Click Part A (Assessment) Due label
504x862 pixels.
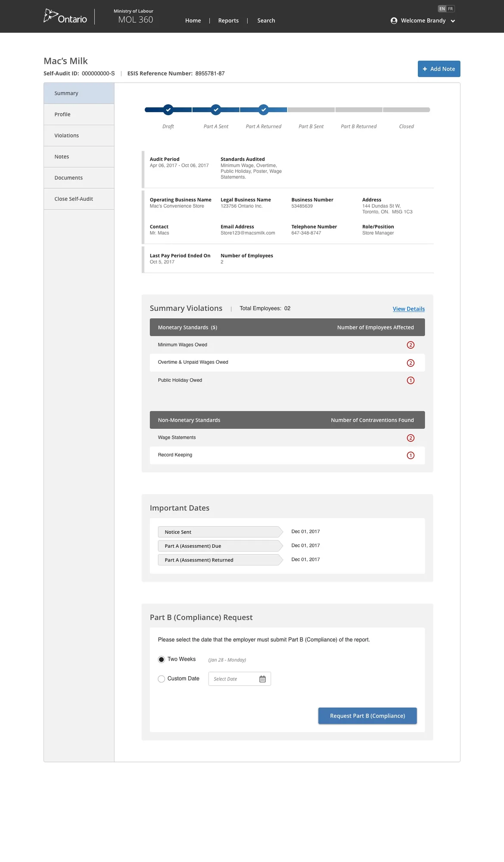220,546
